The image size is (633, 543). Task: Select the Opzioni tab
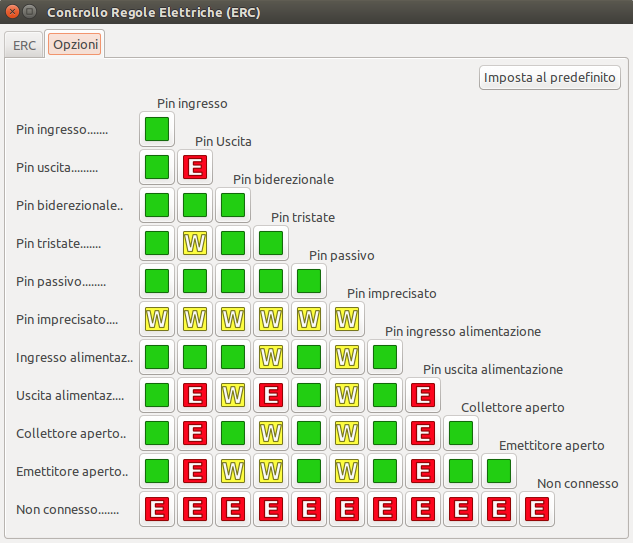click(76, 46)
